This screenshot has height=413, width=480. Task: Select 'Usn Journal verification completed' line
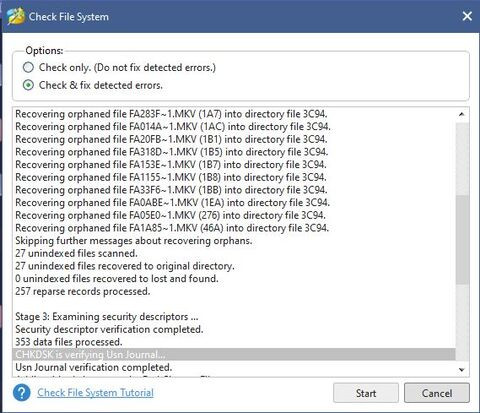(x=94, y=367)
